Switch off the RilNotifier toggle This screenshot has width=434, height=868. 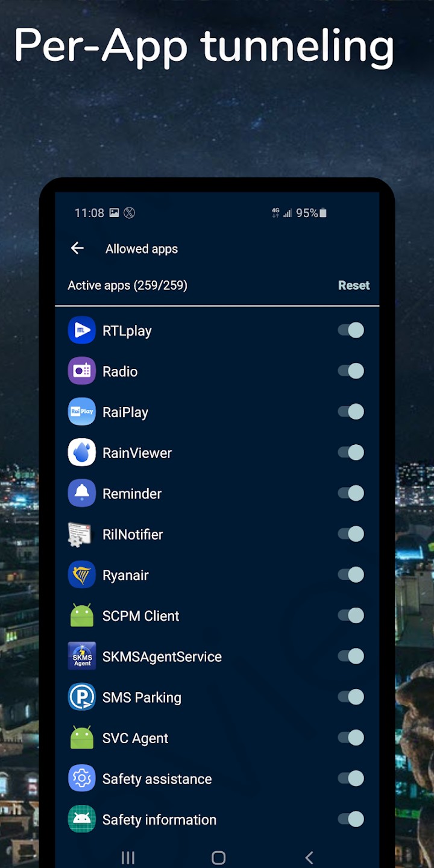(x=351, y=534)
